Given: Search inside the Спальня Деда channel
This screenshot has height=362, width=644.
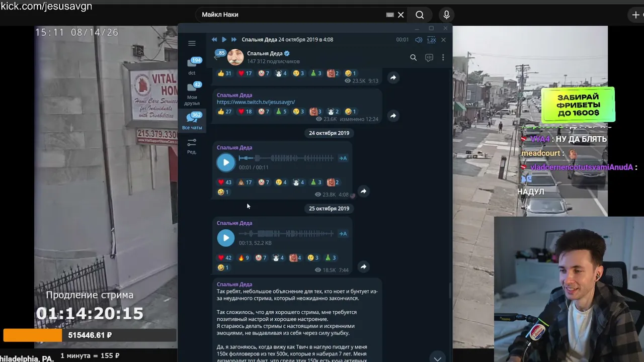Looking at the screenshot, I should (x=413, y=58).
